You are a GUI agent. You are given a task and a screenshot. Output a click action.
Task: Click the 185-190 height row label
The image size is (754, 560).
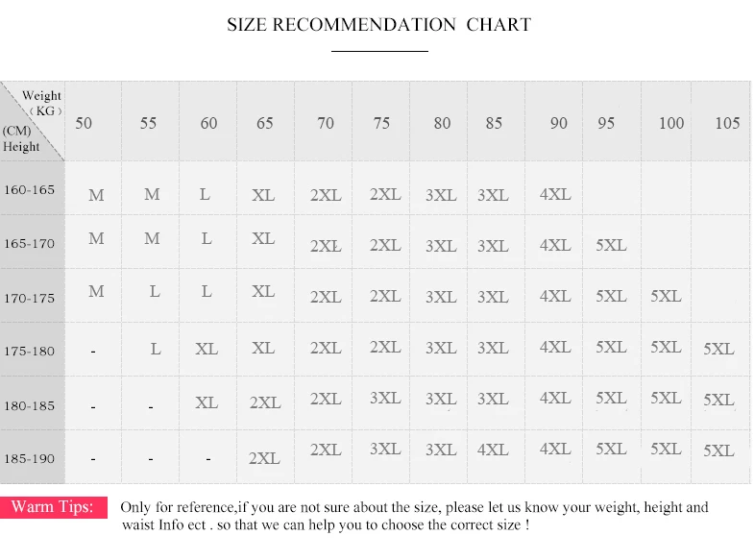30,458
